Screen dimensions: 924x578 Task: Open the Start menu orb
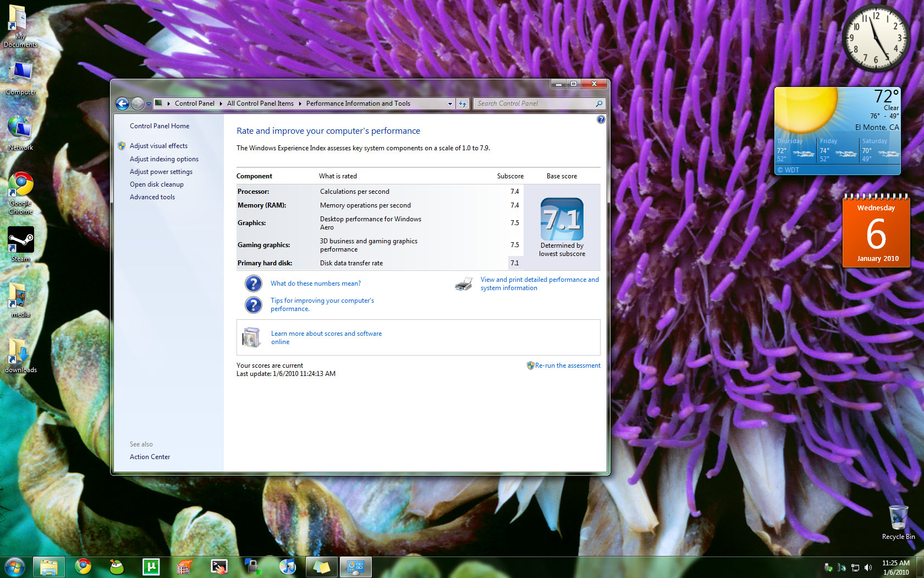(x=14, y=566)
